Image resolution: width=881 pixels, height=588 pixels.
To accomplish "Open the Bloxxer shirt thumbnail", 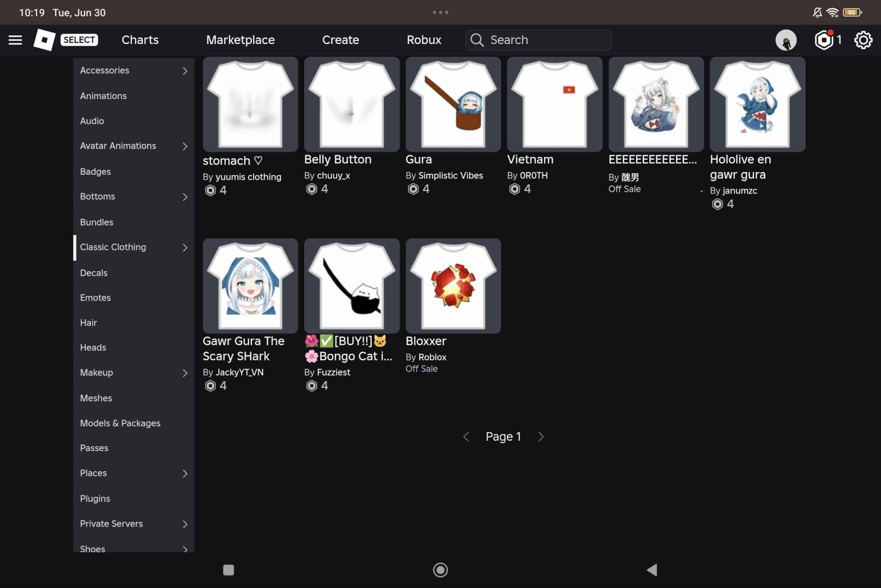I will tap(453, 286).
